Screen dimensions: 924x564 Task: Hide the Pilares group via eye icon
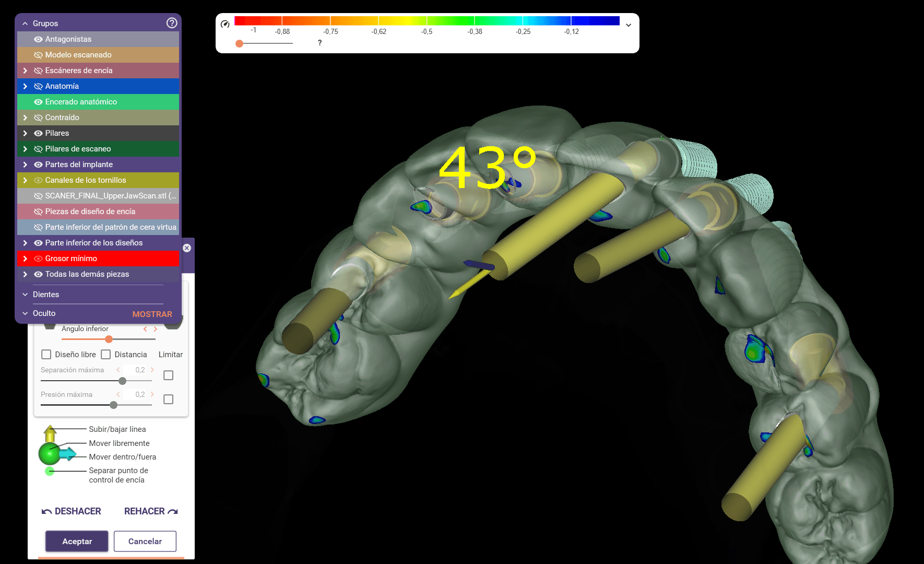[x=38, y=133]
